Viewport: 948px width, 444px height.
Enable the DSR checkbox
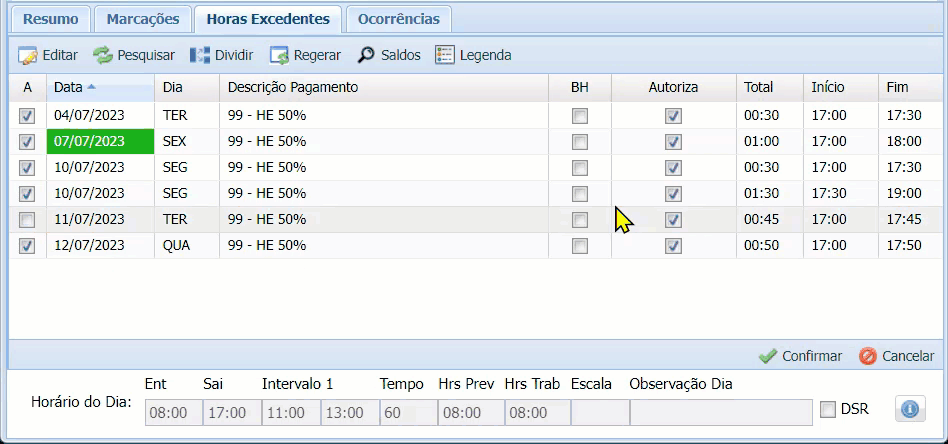pyautogui.click(x=828, y=409)
